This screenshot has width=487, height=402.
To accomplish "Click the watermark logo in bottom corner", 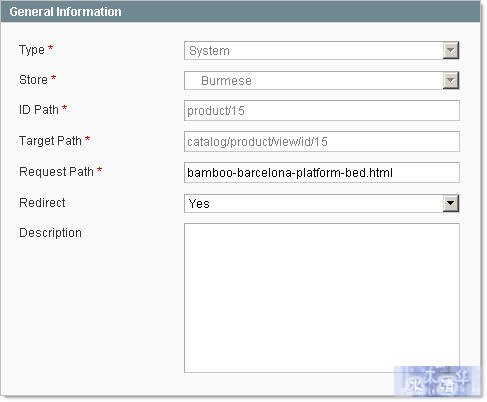I will point(437,382).
